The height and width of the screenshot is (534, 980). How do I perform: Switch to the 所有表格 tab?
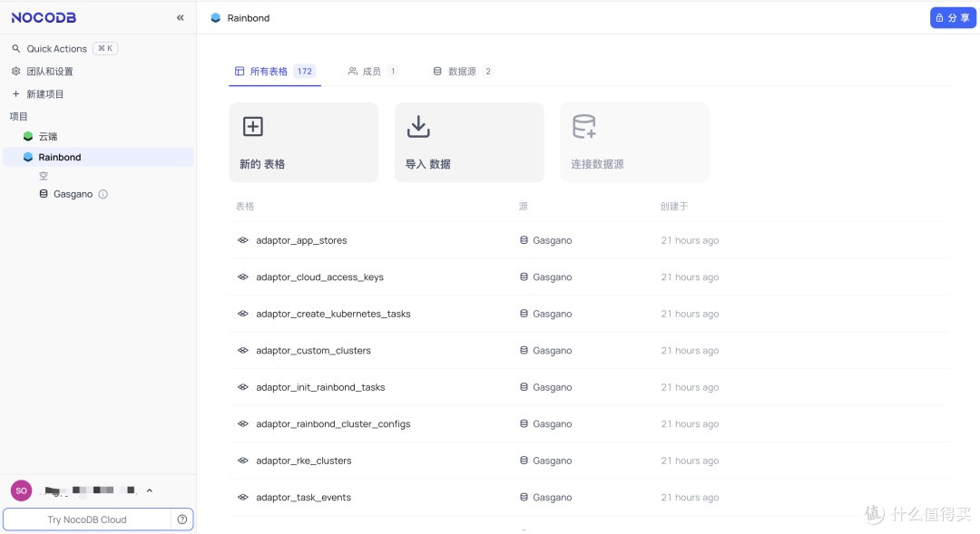click(x=274, y=72)
